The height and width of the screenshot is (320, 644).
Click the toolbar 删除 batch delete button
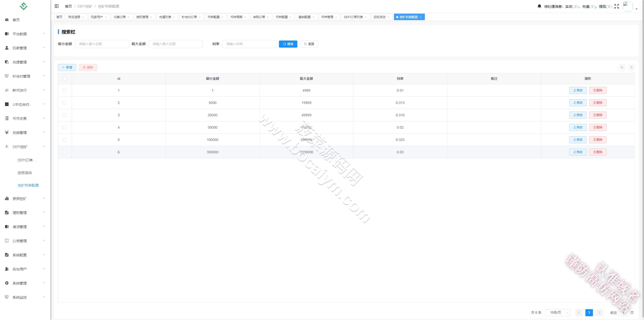click(88, 67)
